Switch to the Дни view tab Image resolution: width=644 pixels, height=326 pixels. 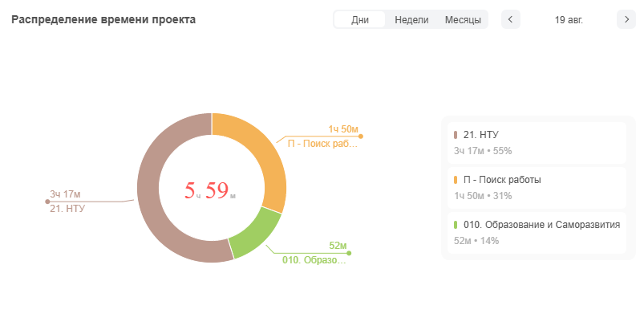tap(360, 20)
